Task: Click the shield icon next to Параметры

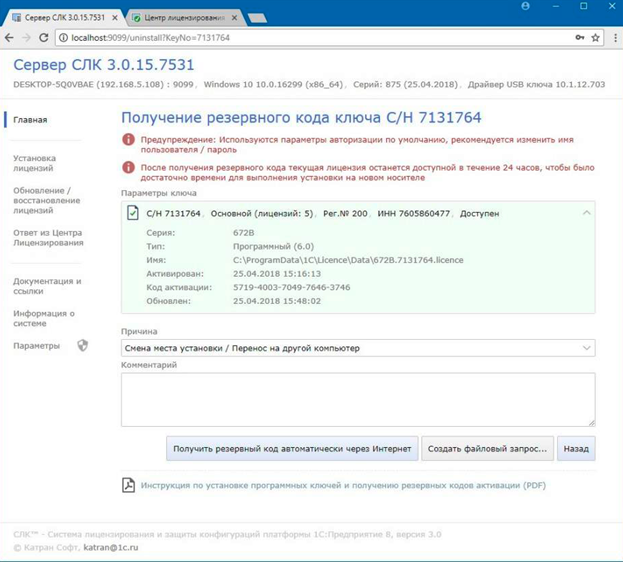Action: click(82, 346)
